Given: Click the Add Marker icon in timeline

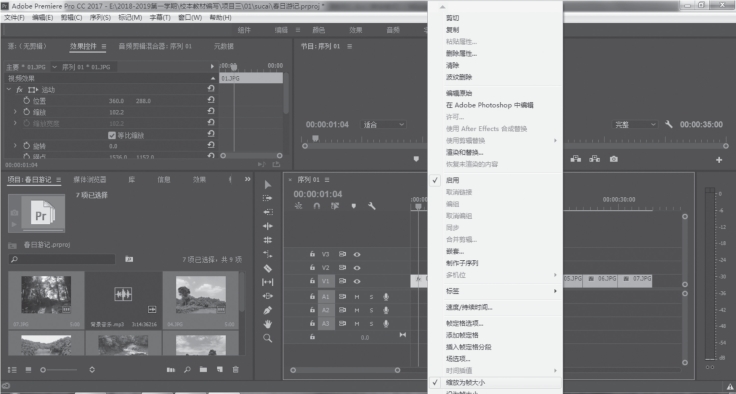Looking at the screenshot, I should (x=353, y=206).
